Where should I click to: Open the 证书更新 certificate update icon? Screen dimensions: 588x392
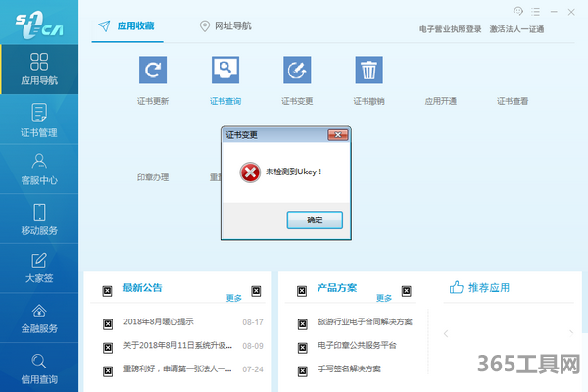[152, 71]
